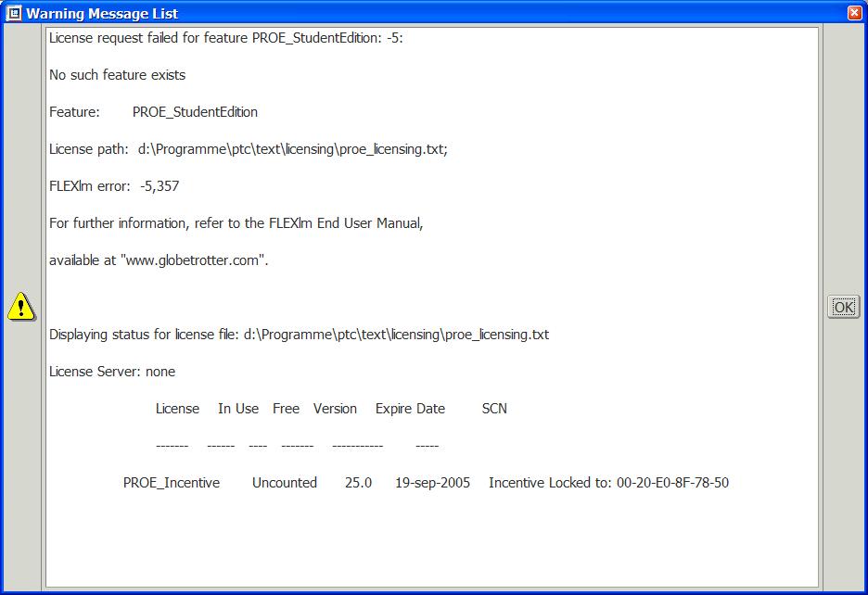
Task: Click the Feature PROE_StudentEdition line
Action: click(x=153, y=112)
